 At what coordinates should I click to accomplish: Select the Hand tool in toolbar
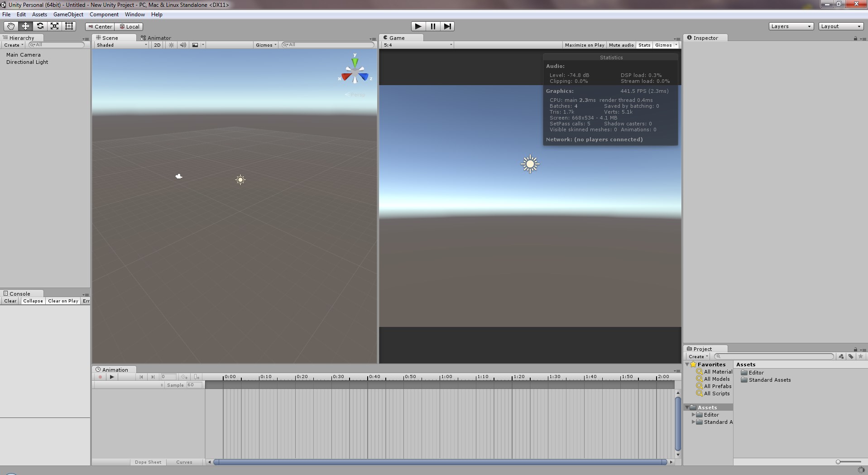pos(11,26)
